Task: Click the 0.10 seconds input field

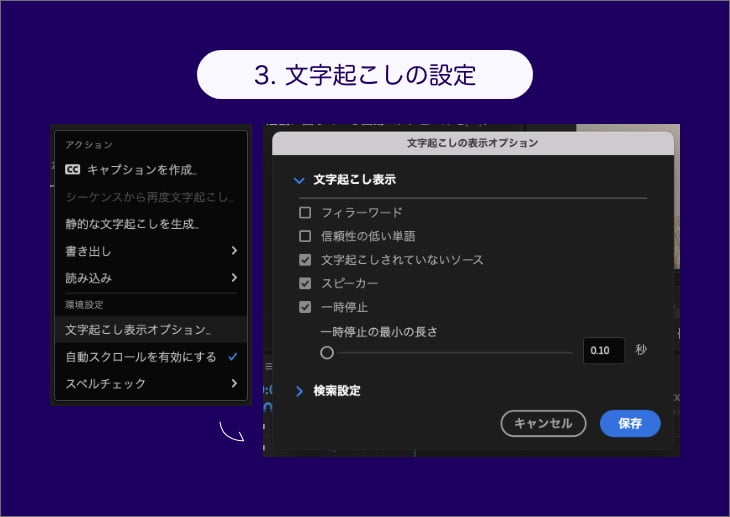Action: click(604, 351)
